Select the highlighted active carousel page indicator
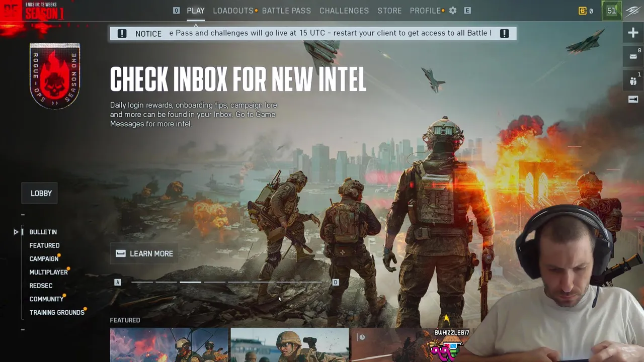The image size is (644, 362). click(x=191, y=283)
